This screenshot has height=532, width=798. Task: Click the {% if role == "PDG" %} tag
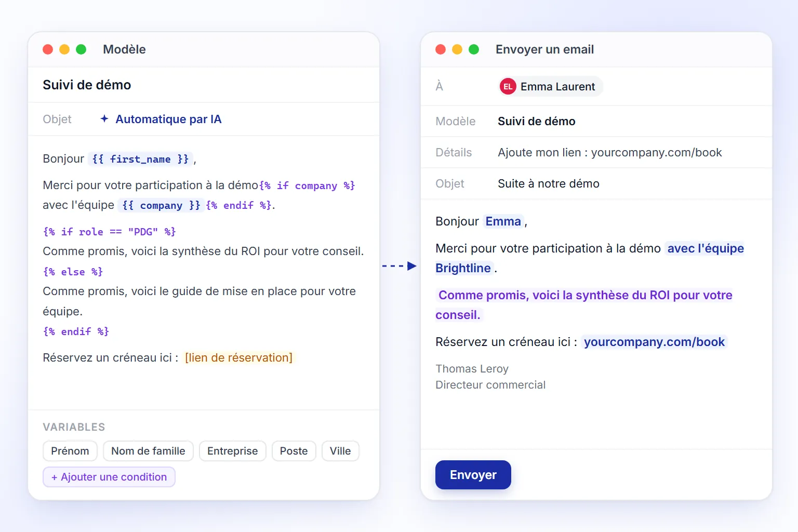click(110, 232)
